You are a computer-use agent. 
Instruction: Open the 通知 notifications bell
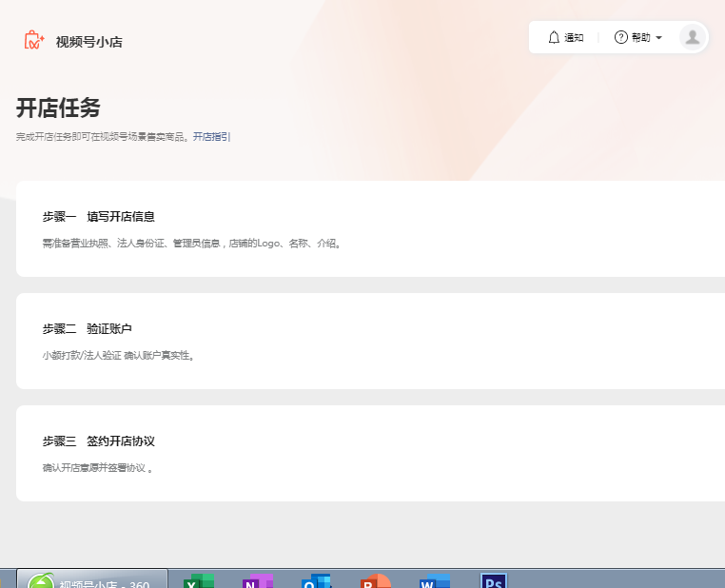pos(554,37)
